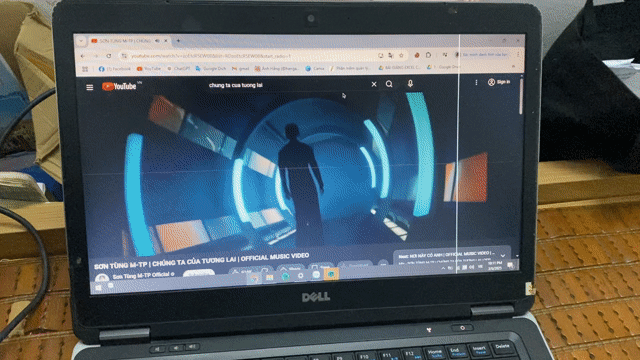Select the browser address bar URL
Image resolution: width=640 pixels, height=360 pixels.
pos(211,56)
